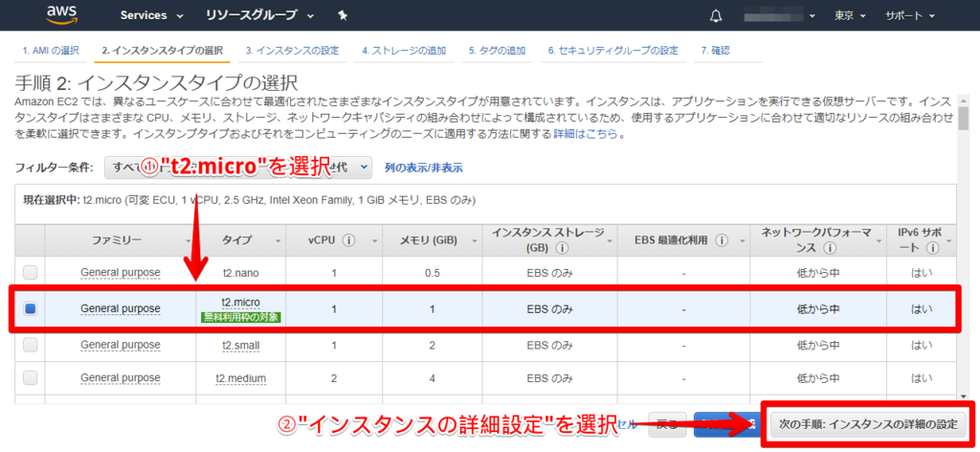Open the リソースグループ dropdown
Viewport: 980px width, 452px height.
pyautogui.click(x=260, y=15)
